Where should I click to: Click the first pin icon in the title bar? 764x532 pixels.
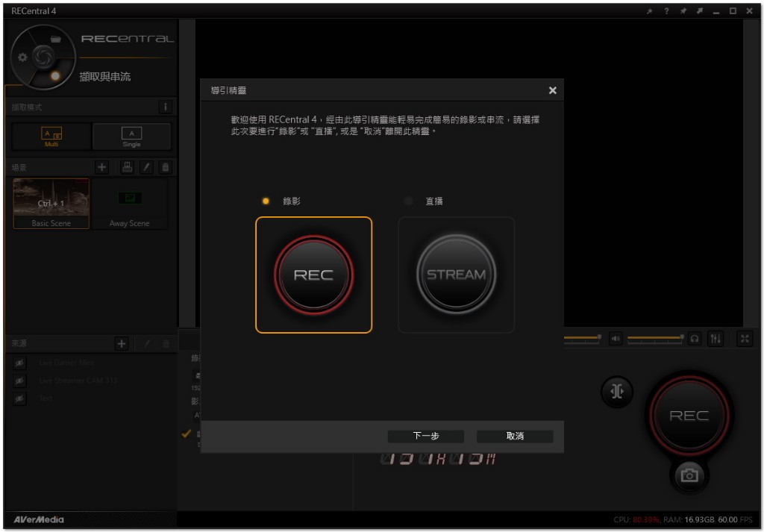pos(650,11)
